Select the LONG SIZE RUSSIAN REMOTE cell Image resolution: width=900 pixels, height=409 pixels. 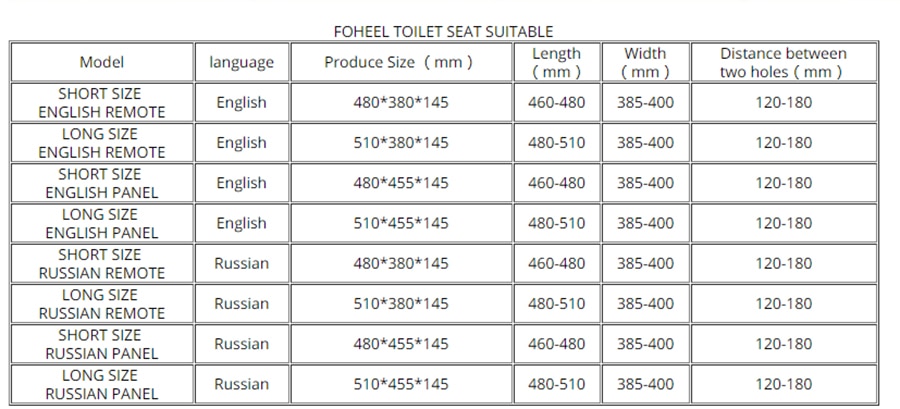pyautogui.click(x=102, y=303)
